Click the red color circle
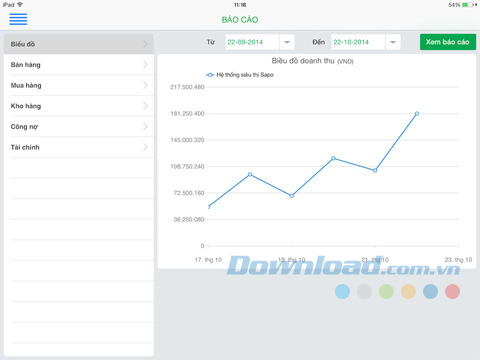 point(452,291)
